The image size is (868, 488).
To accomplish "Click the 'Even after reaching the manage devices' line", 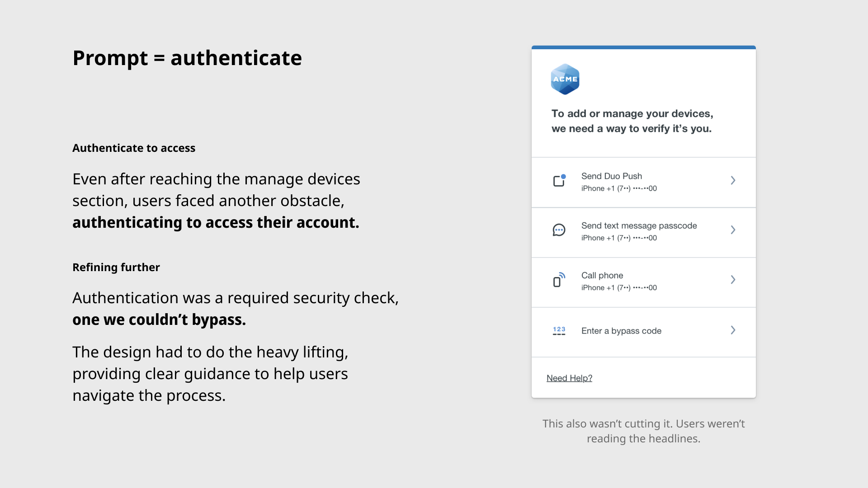I will pyautogui.click(x=216, y=179).
